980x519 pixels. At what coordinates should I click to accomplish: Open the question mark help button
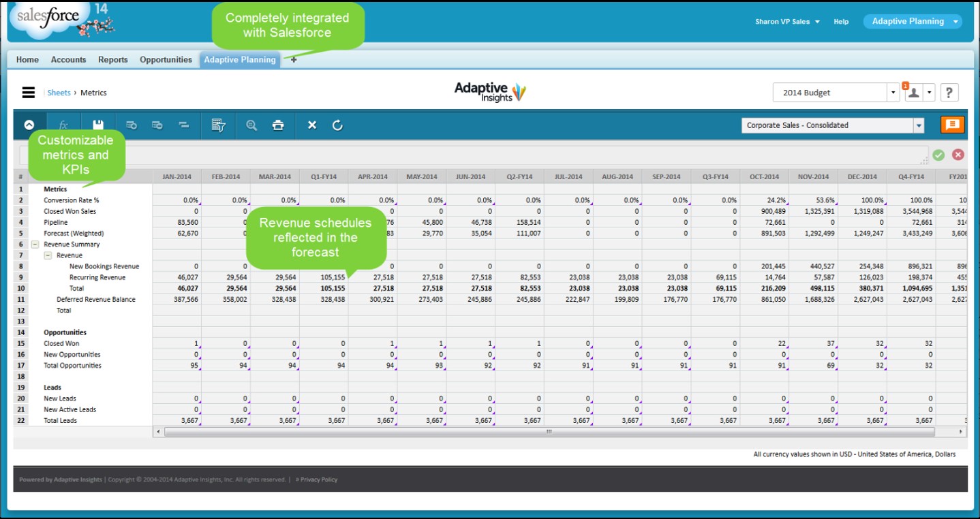(949, 93)
